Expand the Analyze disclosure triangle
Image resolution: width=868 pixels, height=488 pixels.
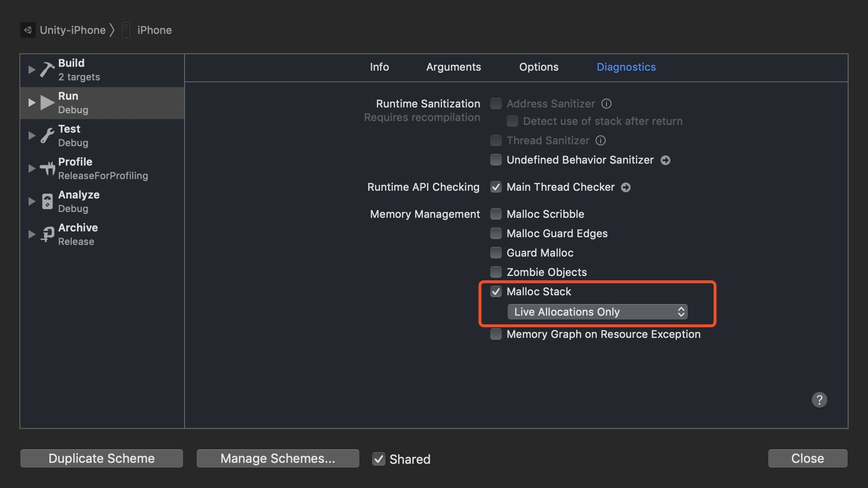31,201
